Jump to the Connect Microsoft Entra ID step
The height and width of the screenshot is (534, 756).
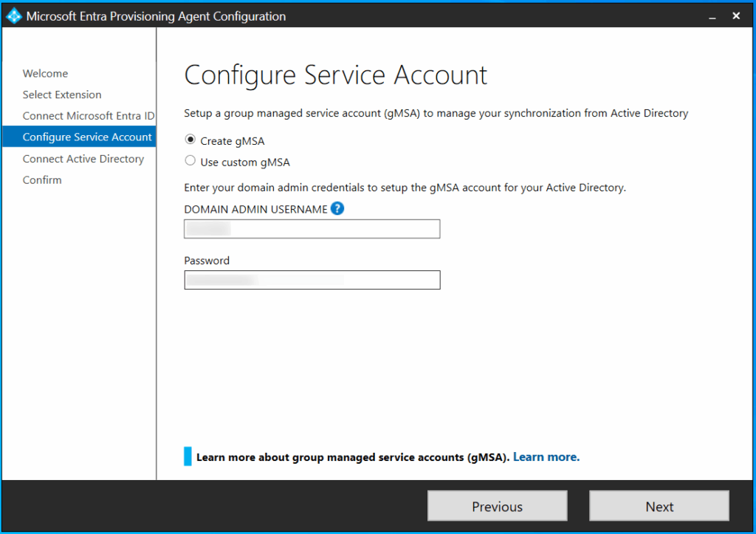pyautogui.click(x=88, y=116)
